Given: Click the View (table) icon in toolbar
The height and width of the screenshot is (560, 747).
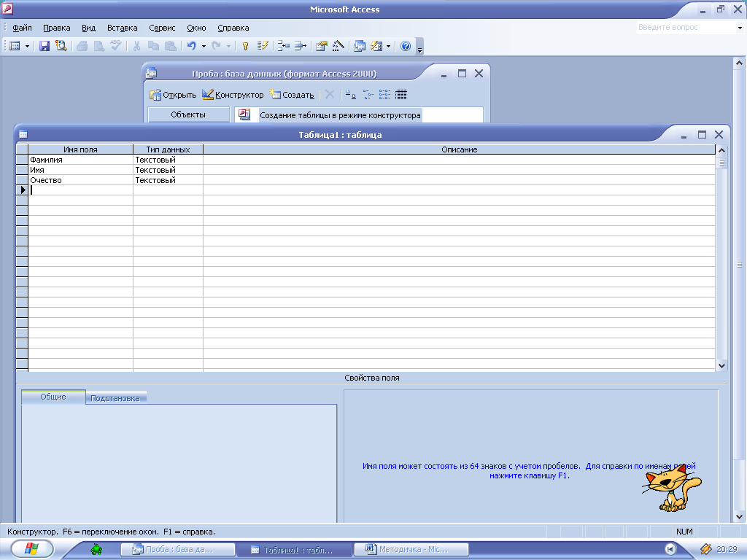Looking at the screenshot, I should click(15, 46).
